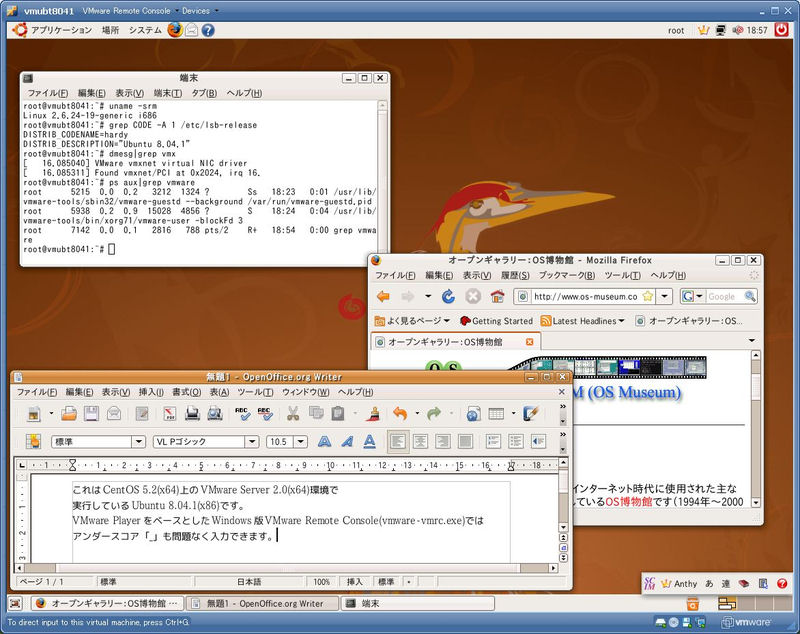
Task: Open the SCIM help icon on the toolbar
Action: pyautogui.click(x=782, y=584)
